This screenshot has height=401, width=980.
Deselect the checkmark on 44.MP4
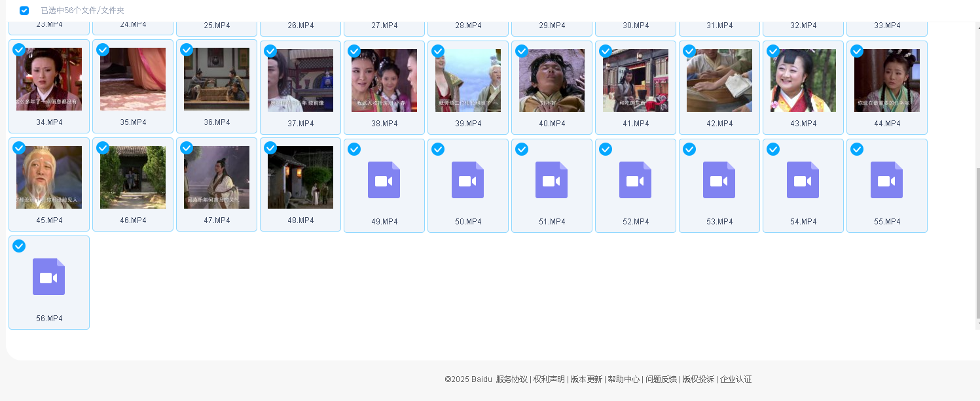tap(857, 51)
